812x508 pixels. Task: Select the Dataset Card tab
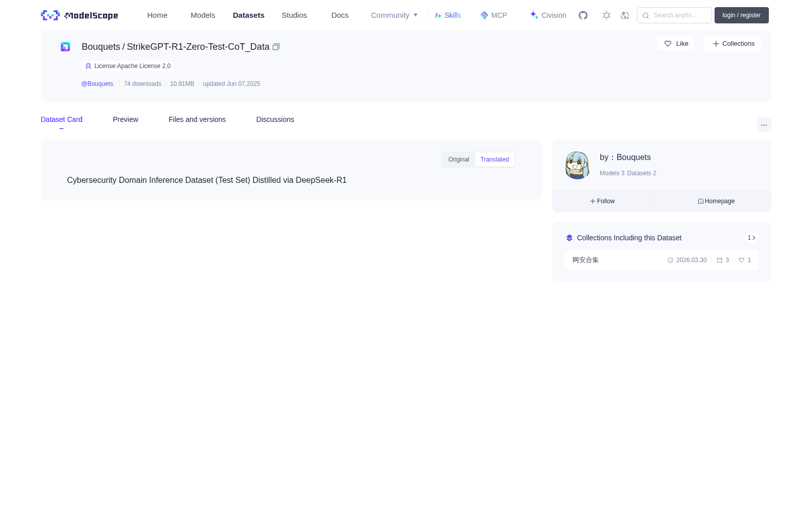point(61,119)
